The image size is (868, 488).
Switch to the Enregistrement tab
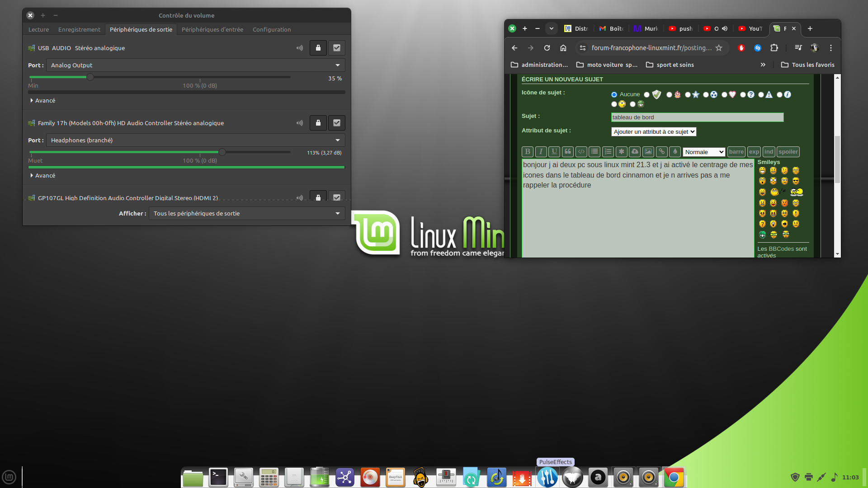[x=79, y=29]
